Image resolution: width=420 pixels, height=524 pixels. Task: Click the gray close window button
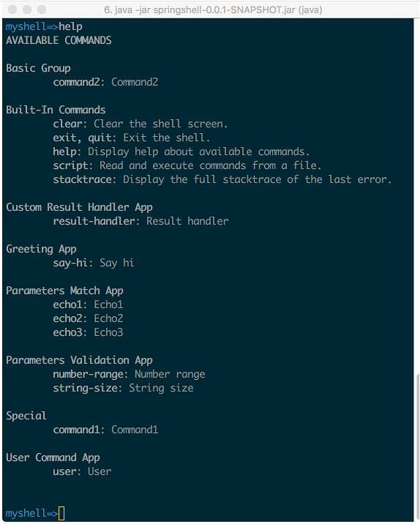coord(12,10)
